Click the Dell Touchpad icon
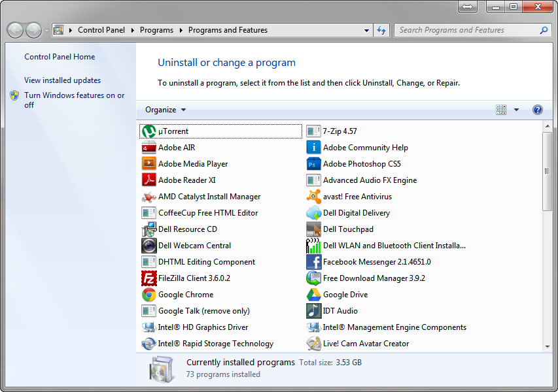Screen dimensions: 558x392 [x=313, y=229]
